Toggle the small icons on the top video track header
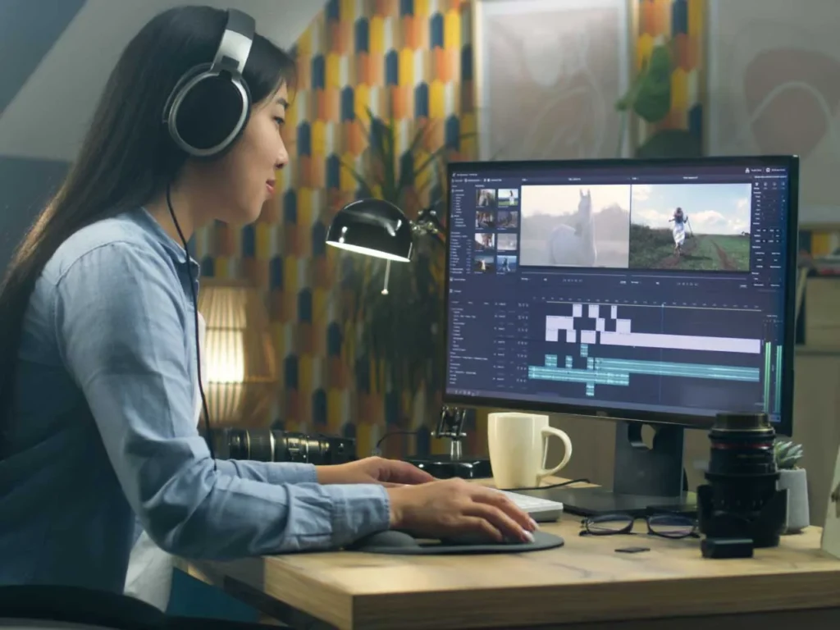840x630 pixels. [x=522, y=304]
